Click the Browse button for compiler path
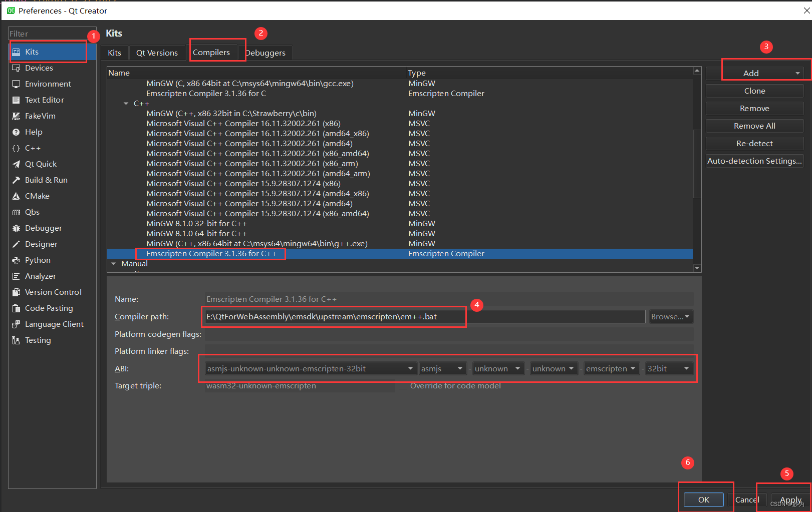The height and width of the screenshot is (512, 812). click(670, 316)
